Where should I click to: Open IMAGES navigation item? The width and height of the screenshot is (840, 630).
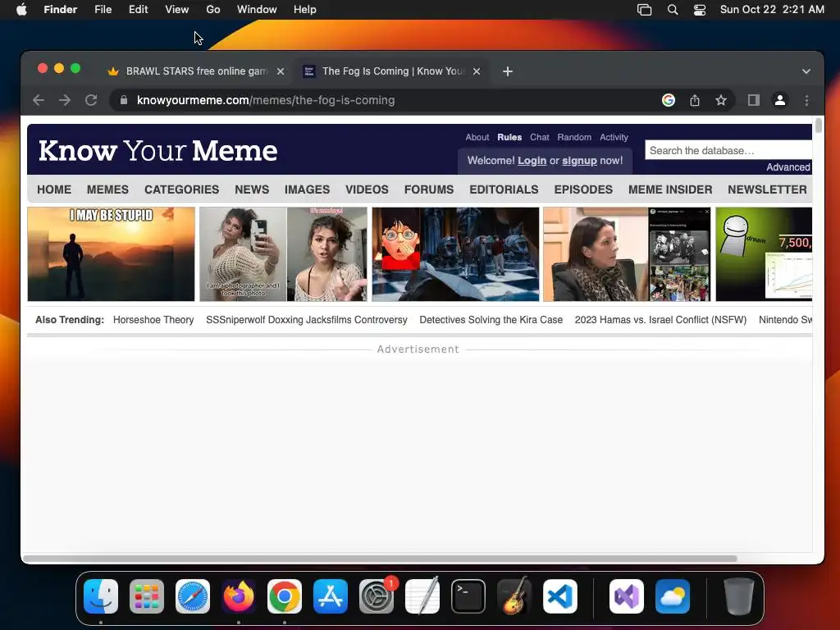coord(307,189)
